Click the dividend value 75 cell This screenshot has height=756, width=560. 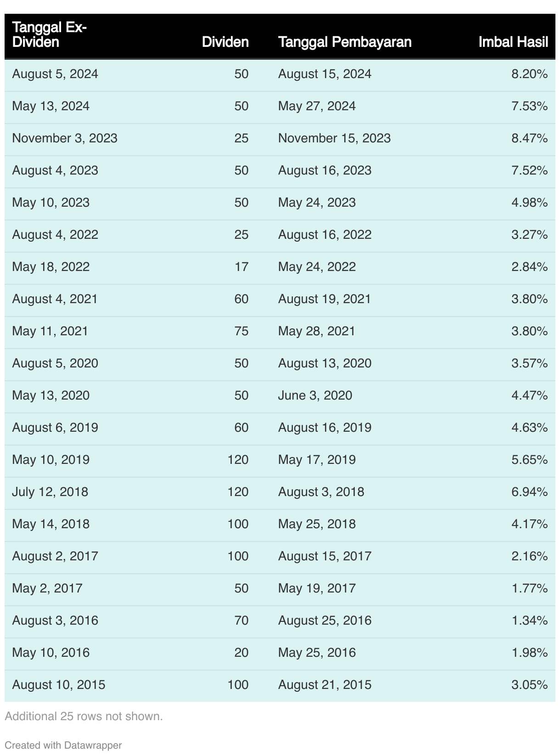point(241,331)
